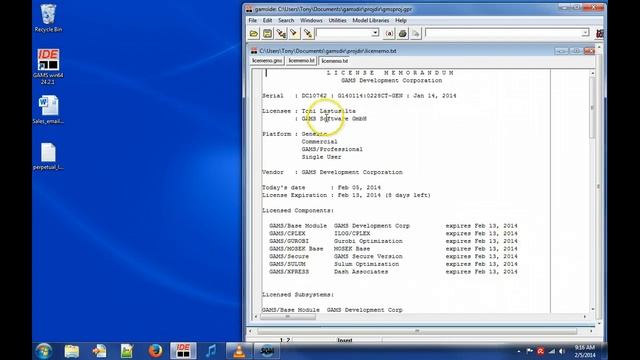Click the second flashlight find icon

coord(294,33)
